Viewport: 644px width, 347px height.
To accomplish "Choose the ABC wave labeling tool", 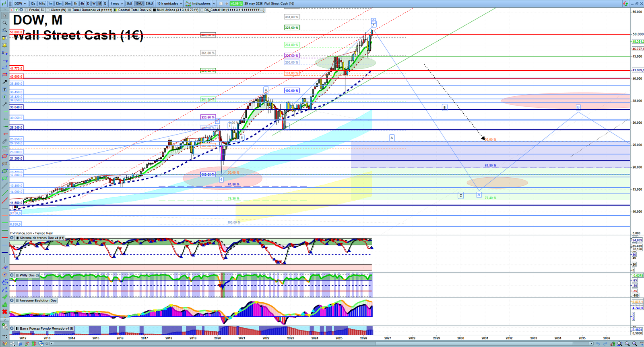I will (x=5, y=290).
